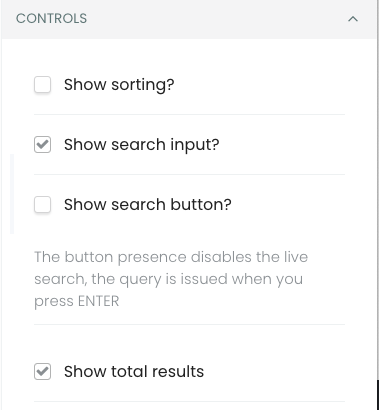The image size is (379, 410).
Task: Click the word "button?" in the third option
Action: [201, 204]
